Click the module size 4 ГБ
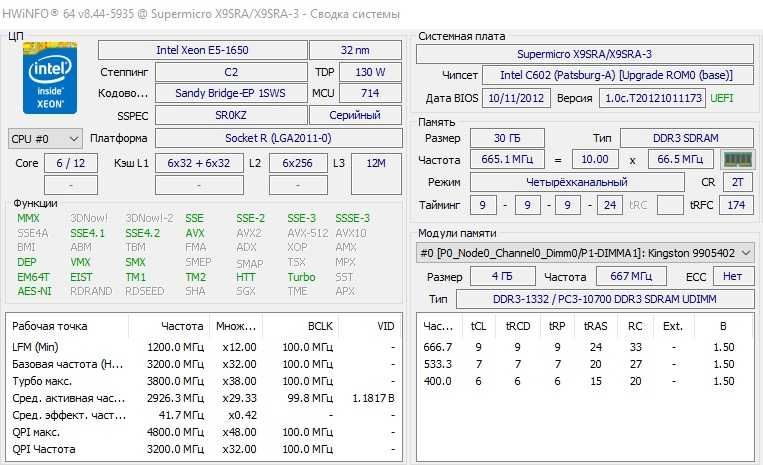 pos(502,277)
